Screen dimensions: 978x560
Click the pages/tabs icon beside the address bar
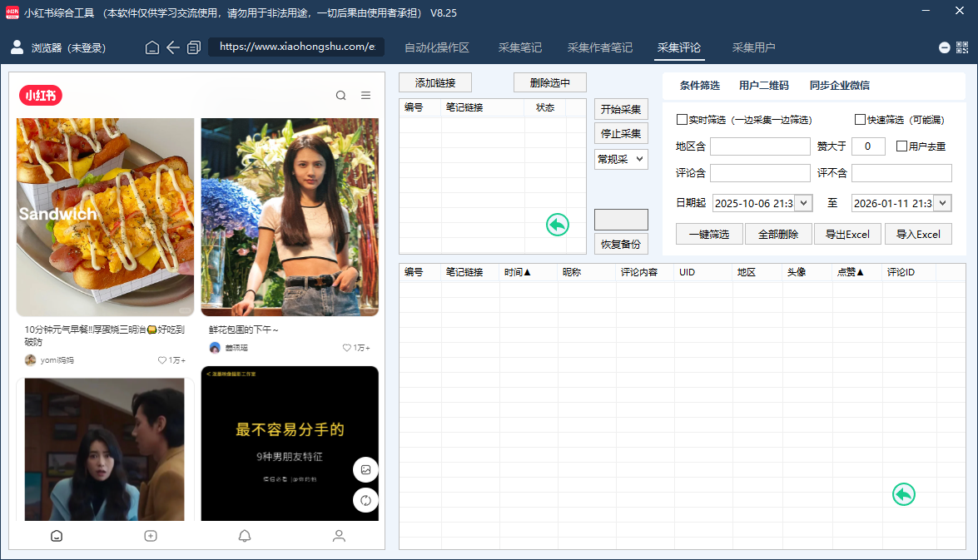pos(194,47)
